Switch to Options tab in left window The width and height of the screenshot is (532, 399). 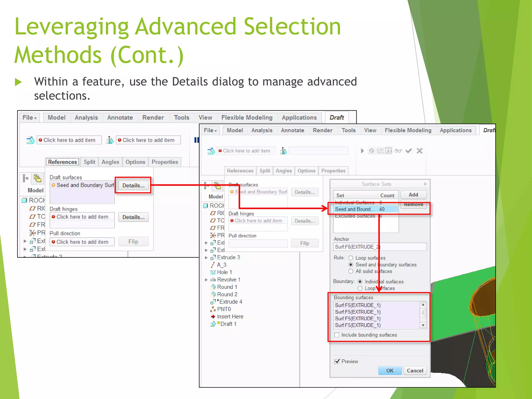pos(135,162)
